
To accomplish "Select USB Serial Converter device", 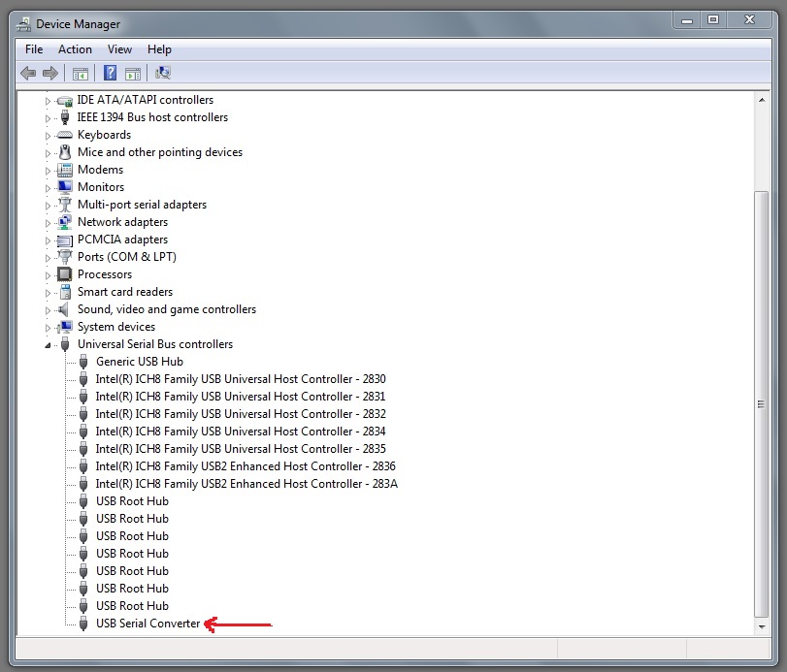I will (x=148, y=624).
